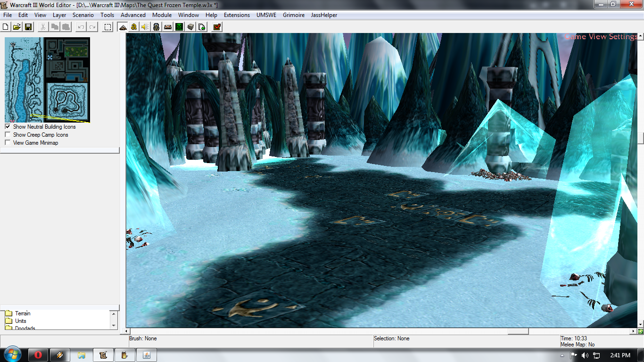Open the Object Manager cube icon
Screen dimensions: 644x362
[190, 27]
